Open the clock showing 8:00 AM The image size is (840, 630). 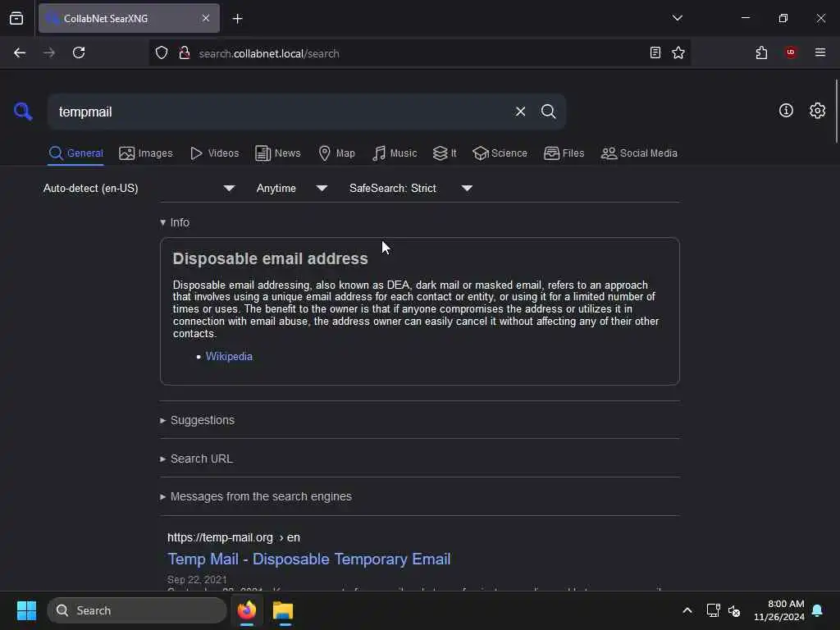coord(779,610)
